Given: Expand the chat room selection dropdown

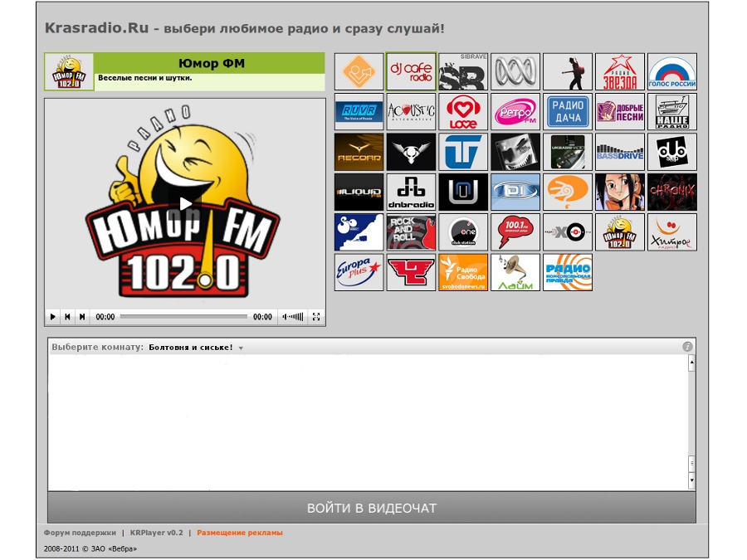Looking at the screenshot, I should tap(241, 348).
